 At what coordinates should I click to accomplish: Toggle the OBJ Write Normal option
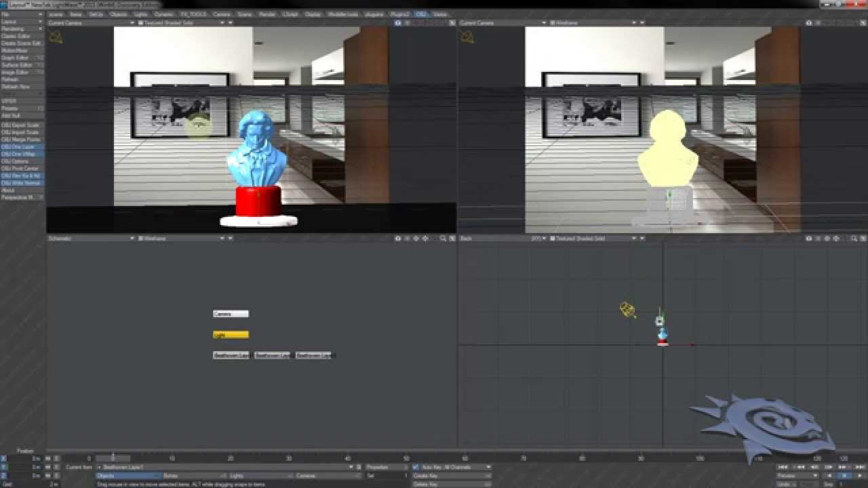[x=22, y=184]
